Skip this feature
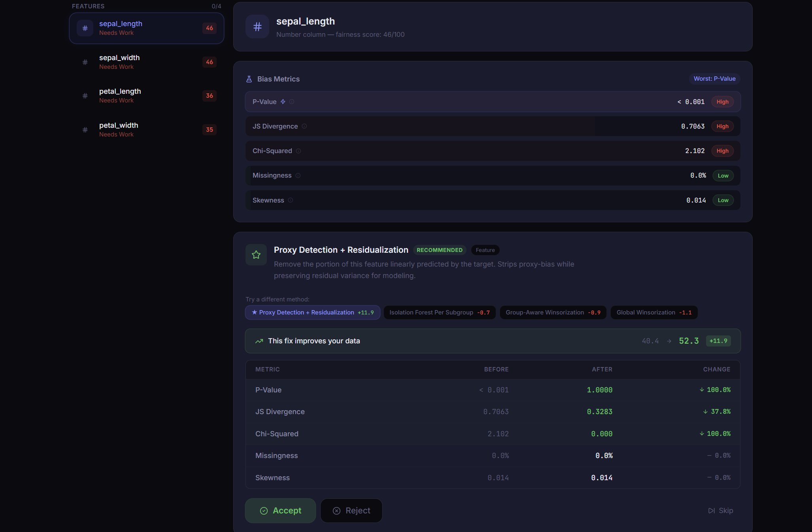The height and width of the screenshot is (532, 812). (720, 511)
